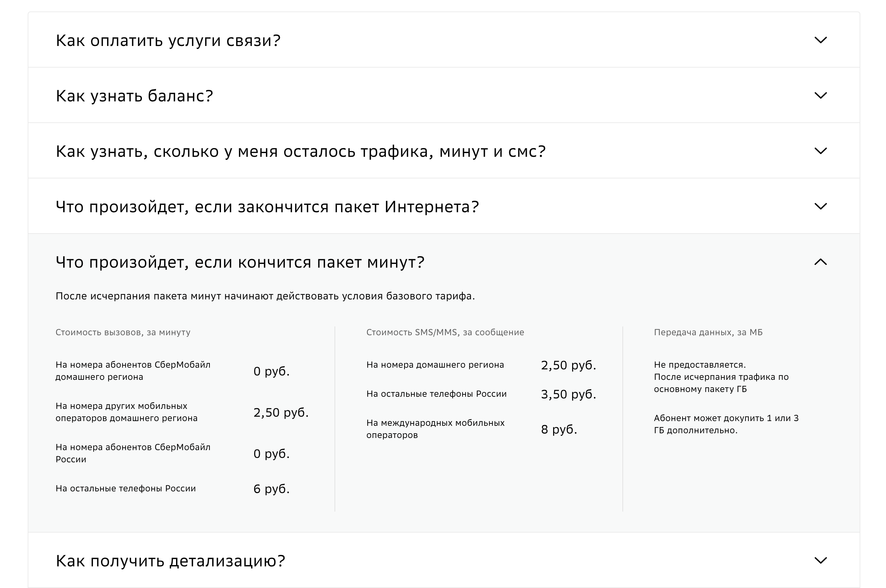
Task: Click the "Стоимость SMS/MMS, за сообщение" column header
Action: [x=444, y=332]
